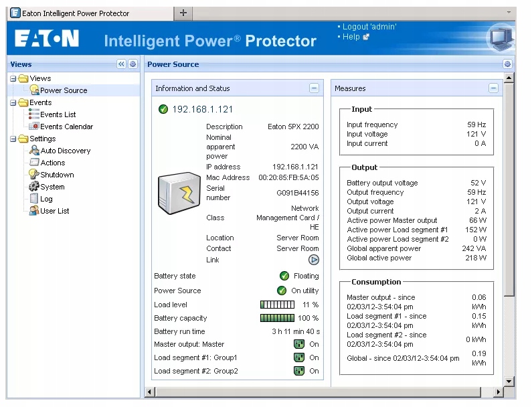Image resolution: width=532 pixels, height=407 pixels.
Task: Click the Eaton logo in the header
Action: point(47,38)
